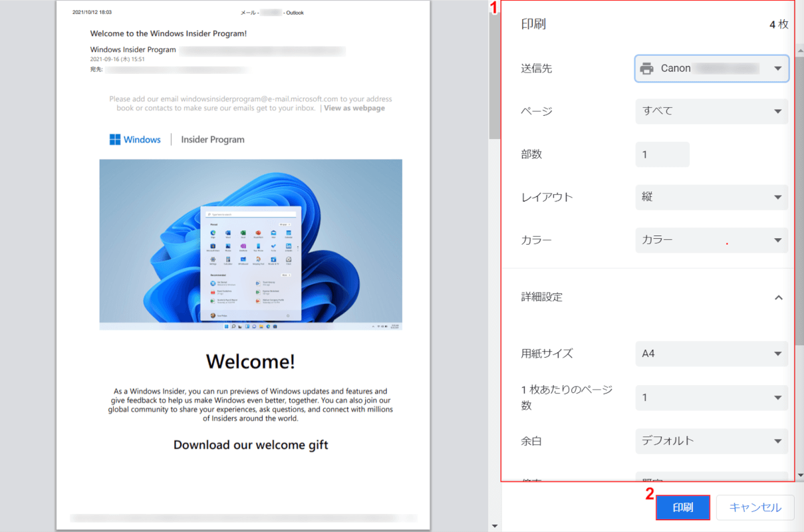Click the Insider Program text beside the logo
This screenshot has width=804, height=532.
[x=213, y=140]
